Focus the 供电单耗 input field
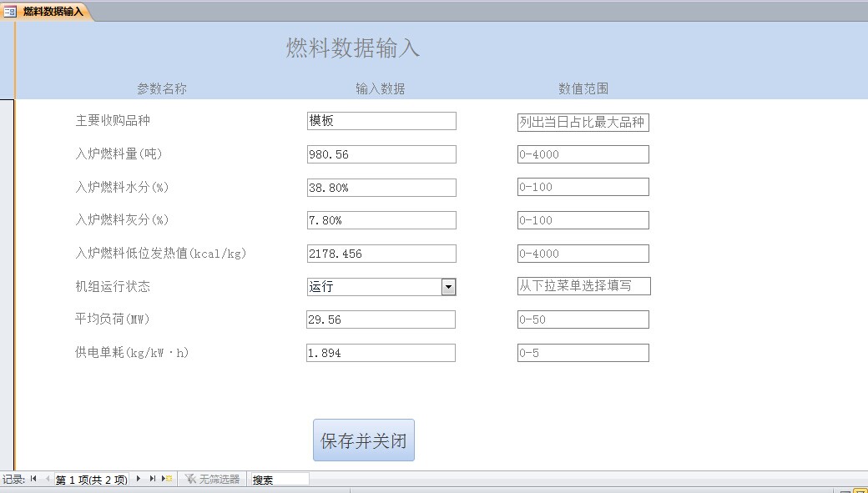The height and width of the screenshot is (493, 868). [x=381, y=353]
